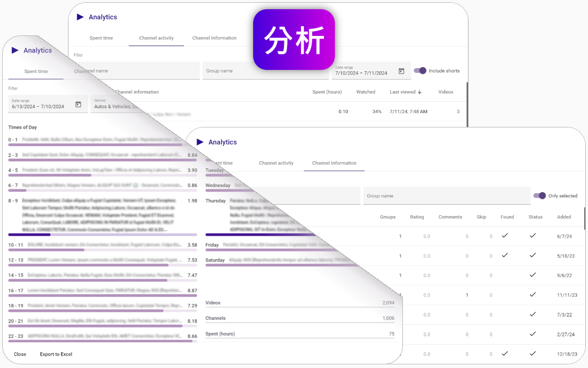Switch to the Spent time tab
Screen dimensions: 588x368
coord(102,38)
